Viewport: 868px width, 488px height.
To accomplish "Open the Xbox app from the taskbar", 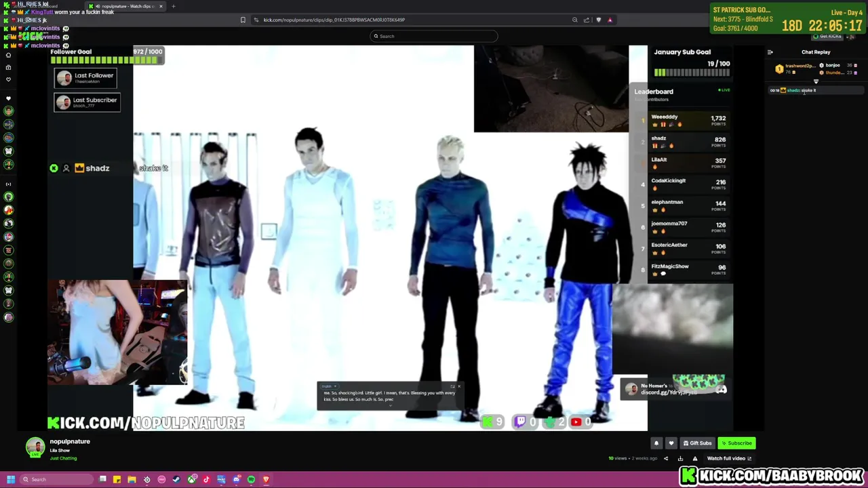I will tap(192, 479).
